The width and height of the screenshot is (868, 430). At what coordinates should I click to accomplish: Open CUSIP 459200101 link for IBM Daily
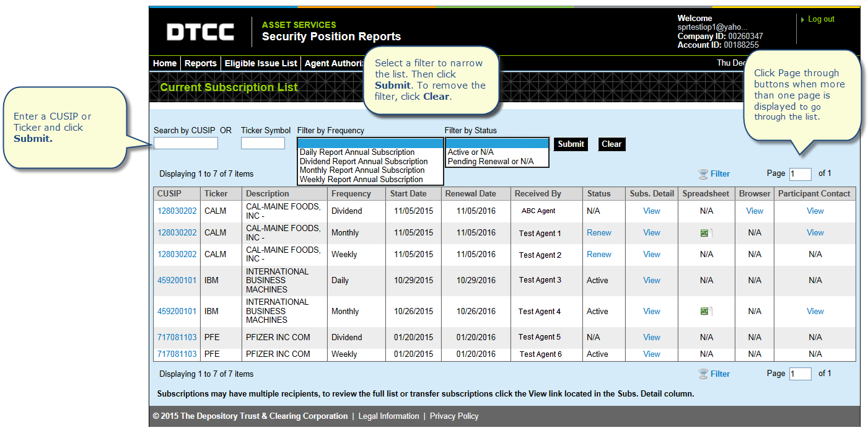(177, 281)
